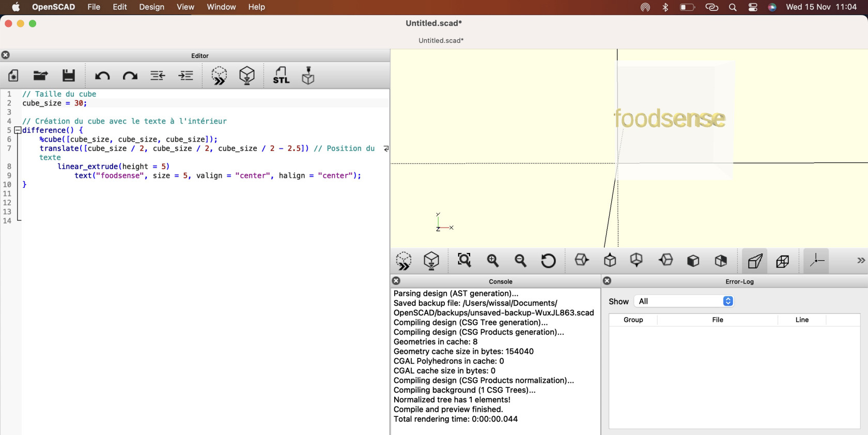
Task: Click the "Total rendering time" console line
Action: [x=455, y=419]
